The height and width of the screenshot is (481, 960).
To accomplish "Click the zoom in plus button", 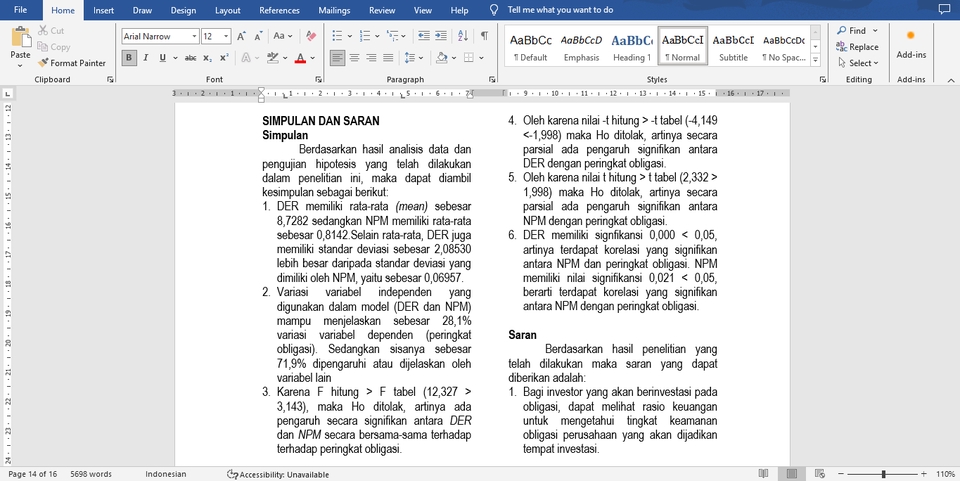I will (923, 474).
